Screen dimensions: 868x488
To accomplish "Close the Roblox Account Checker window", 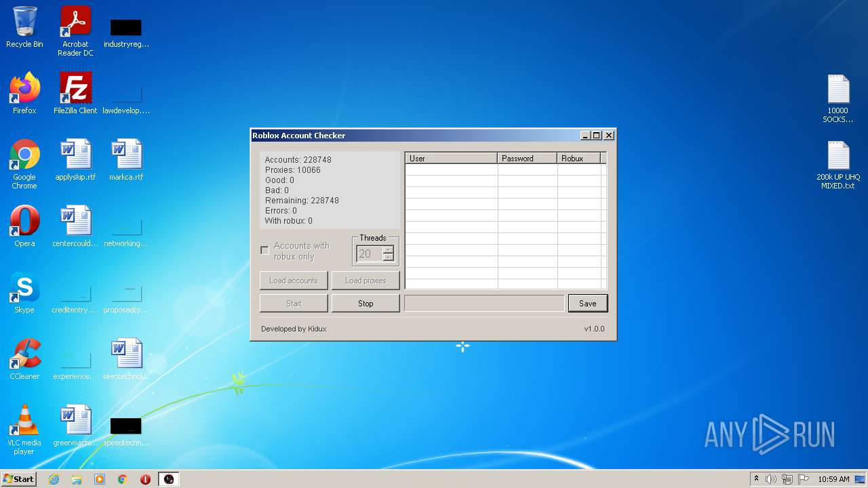I will (609, 136).
